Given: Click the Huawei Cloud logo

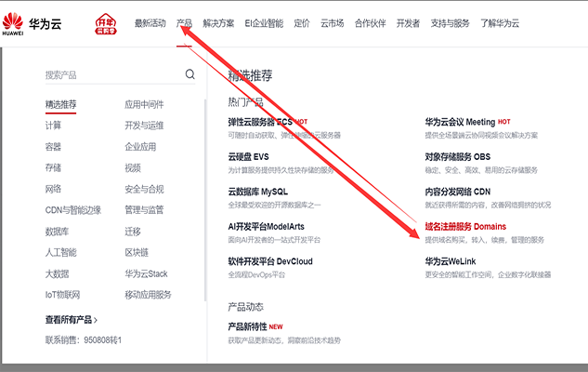Looking at the screenshot, I should pos(32,23).
